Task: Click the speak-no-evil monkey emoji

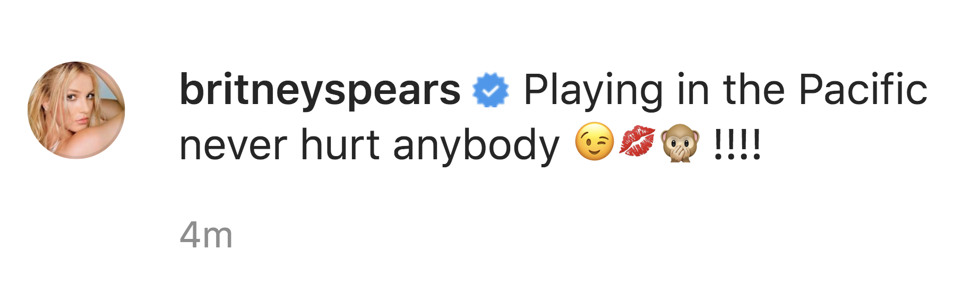Action: [x=680, y=142]
